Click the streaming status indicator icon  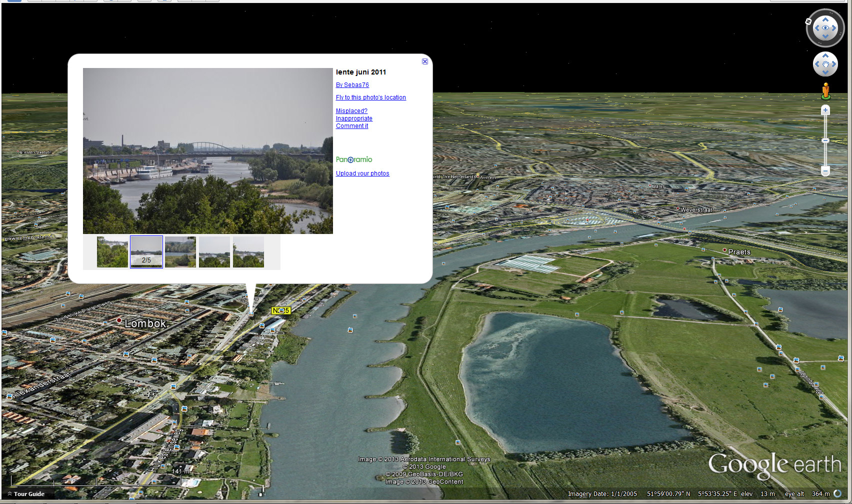pos(837,493)
